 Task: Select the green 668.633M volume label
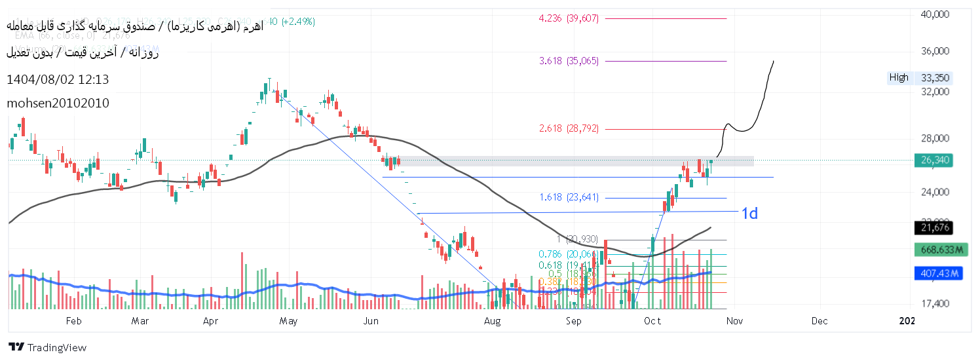pyautogui.click(x=937, y=250)
